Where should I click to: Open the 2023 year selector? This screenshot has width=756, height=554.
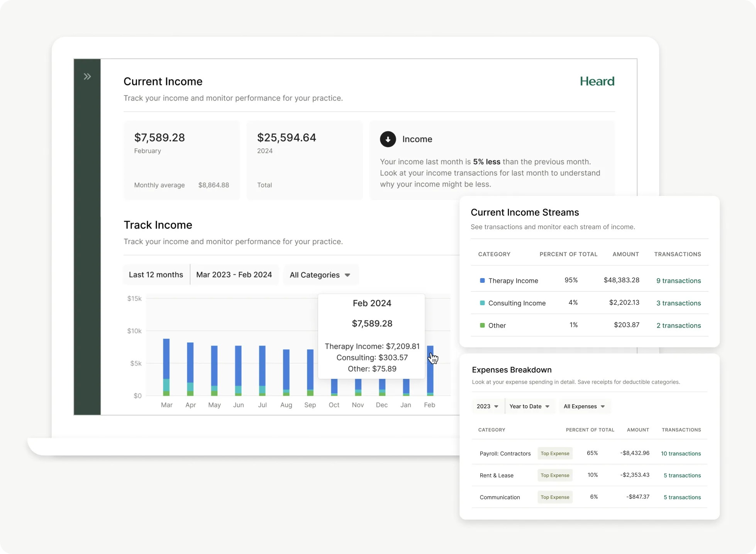pyautogui.click(x=487, y=406)
